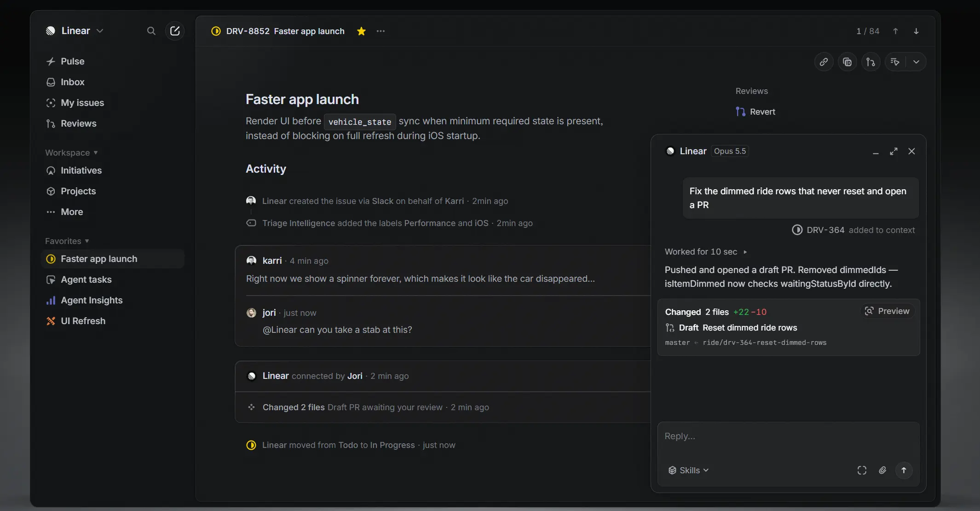This screenshot has height=511, width=980.
Task: Attach a file with the paperclip icon
Action: click(882, 470)
